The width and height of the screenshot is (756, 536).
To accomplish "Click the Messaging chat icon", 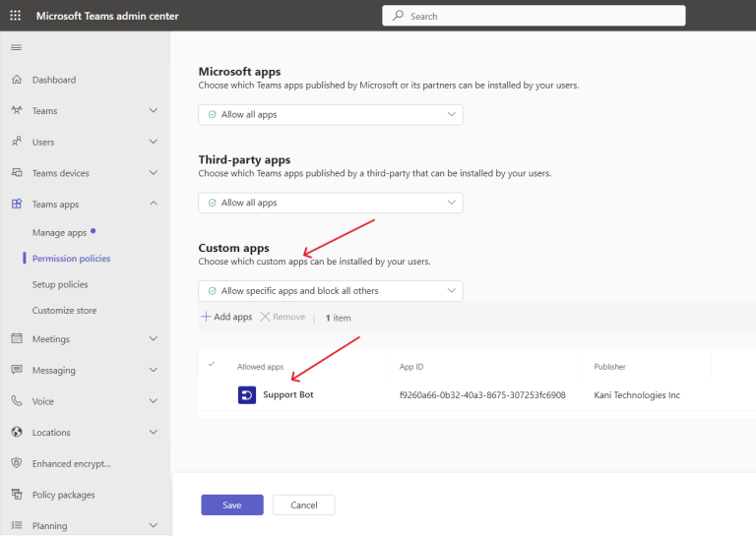I will (x=17, y=370).
